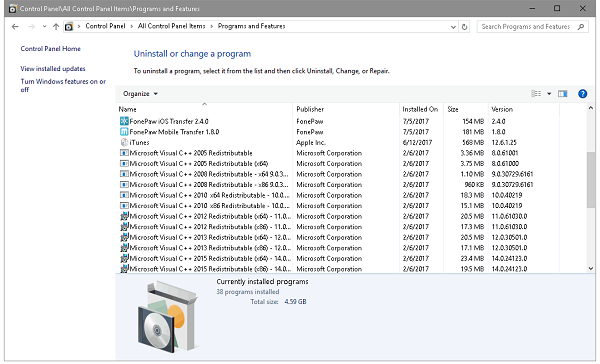Click the 6/12/2017 install date cell
600x364 pixels.
coord(417,142)
